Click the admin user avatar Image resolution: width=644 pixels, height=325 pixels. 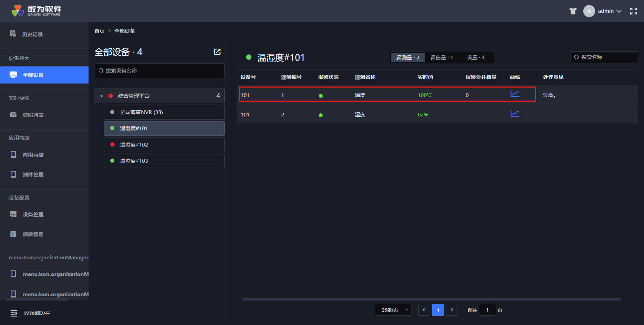(x=589, y=11)
